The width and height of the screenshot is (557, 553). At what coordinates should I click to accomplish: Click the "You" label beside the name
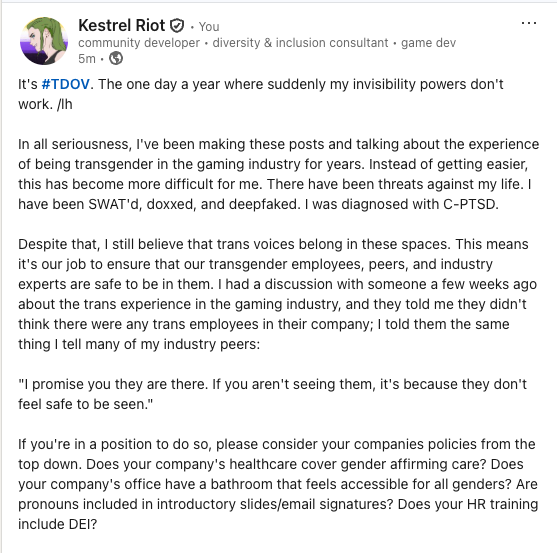click(209, 27)
